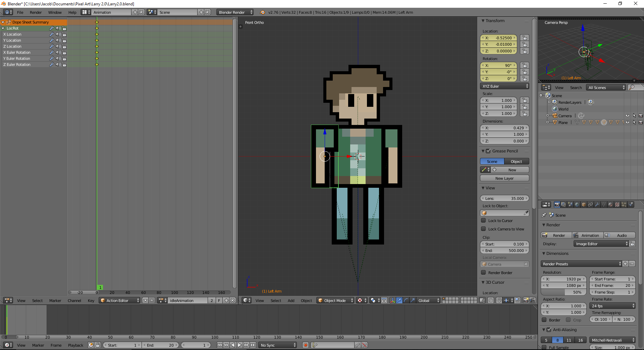The height and width of the screenshot is (350, 644).
Task: Click the Animation render button
Action: 588,235
